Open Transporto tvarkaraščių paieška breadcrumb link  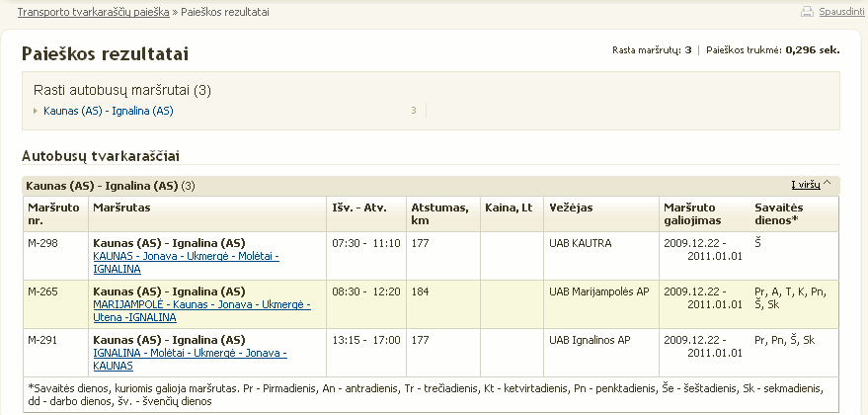[x=94, y=12]
